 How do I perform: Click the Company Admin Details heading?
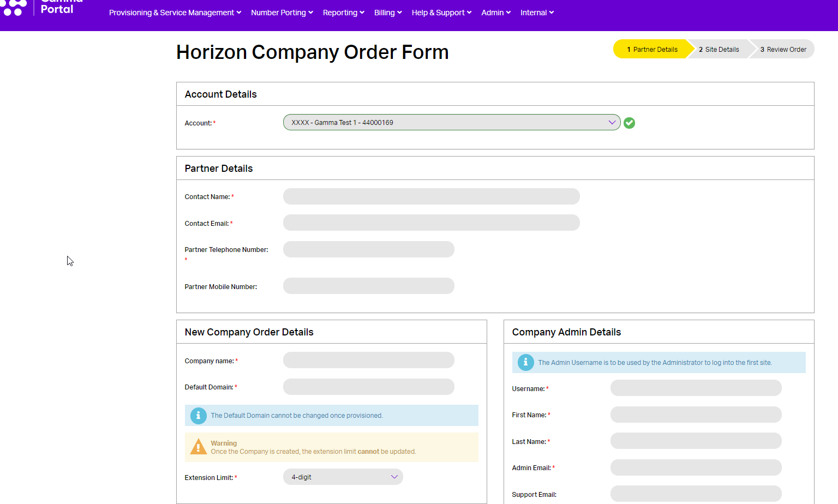(567, 332)
